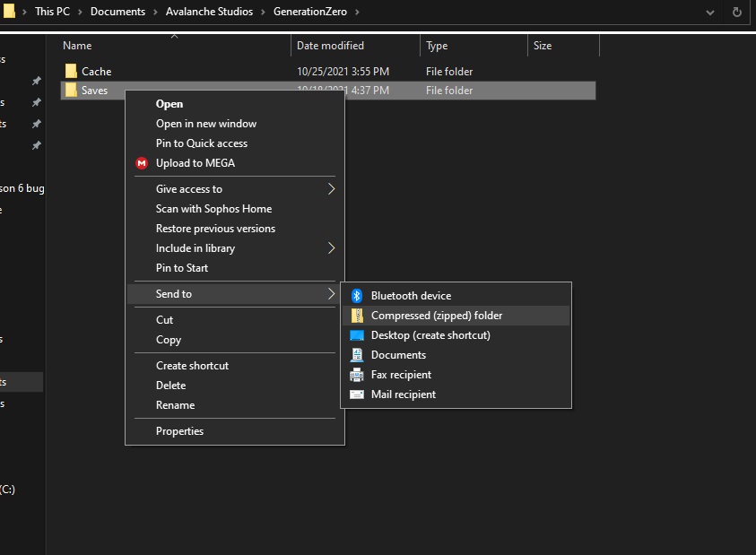Select the Saves folder name

click(x=94, y=91)
